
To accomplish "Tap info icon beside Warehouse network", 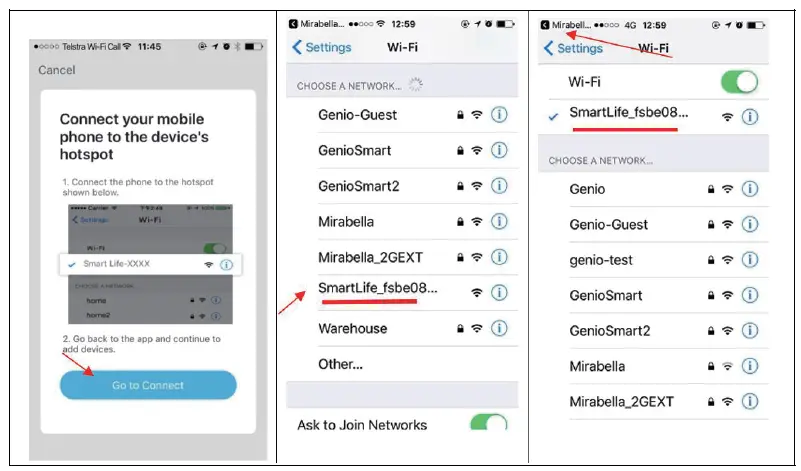I will [499, 328].
